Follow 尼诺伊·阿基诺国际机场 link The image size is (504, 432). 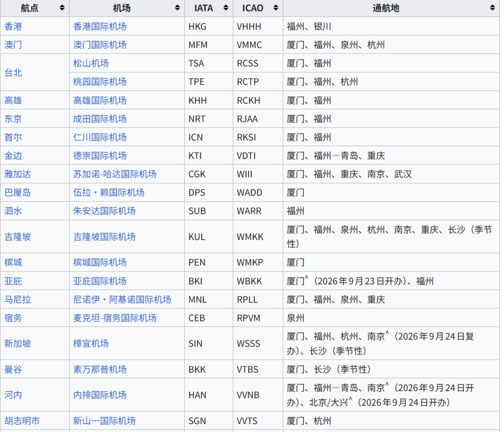(122, 299)
